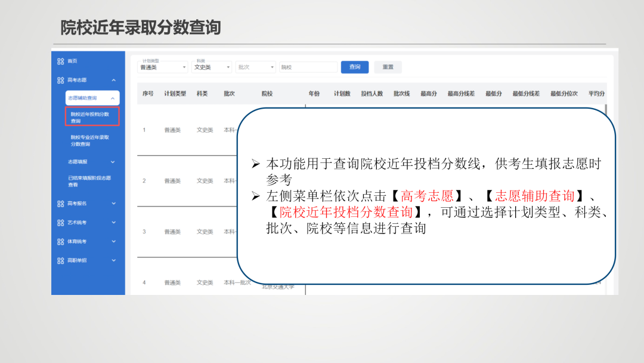Viewport: 644px width, 363px height.
Task: Expand the 志愿填报 submenu chevron
Action: point(113,162)
